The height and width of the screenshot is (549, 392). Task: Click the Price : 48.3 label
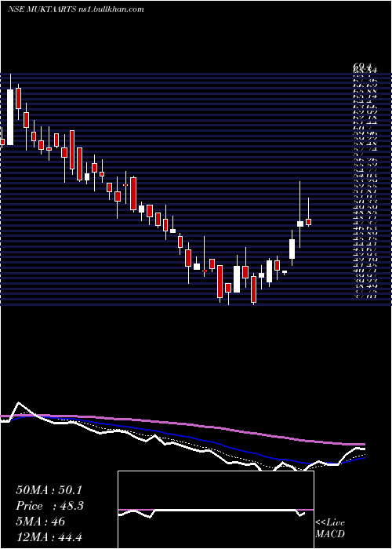(x=49, y=506)
